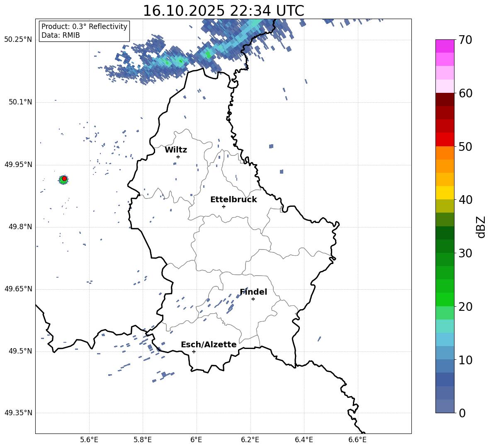Click the bright green colorbar segment at 20
Image resolution: width=491 pixels, height=448 pixels.
tap(445, 299)
